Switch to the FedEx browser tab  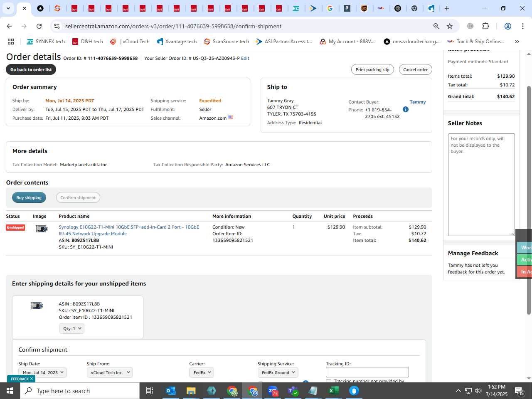[x=381, y=8]
